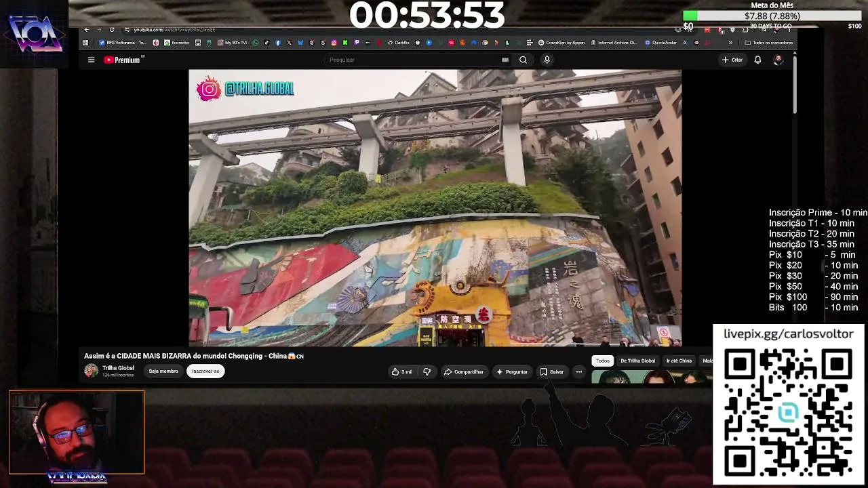Open the 'My 90's TV!' bookmark

(232, 43)
